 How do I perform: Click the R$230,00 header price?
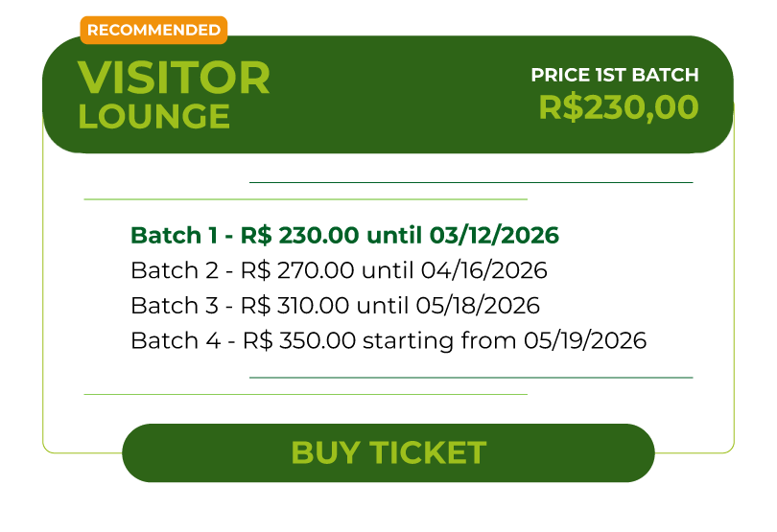pos(618,107)
